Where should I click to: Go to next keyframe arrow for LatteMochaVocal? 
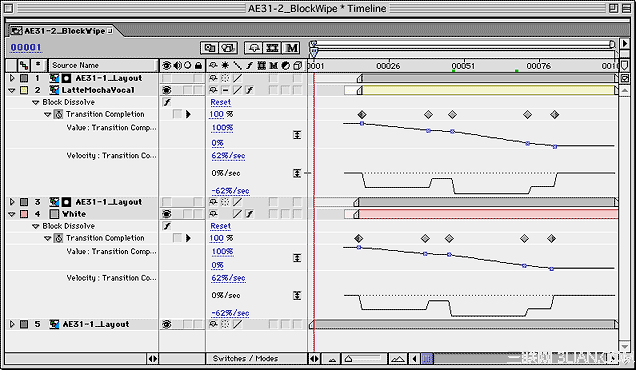coord(188,114)
